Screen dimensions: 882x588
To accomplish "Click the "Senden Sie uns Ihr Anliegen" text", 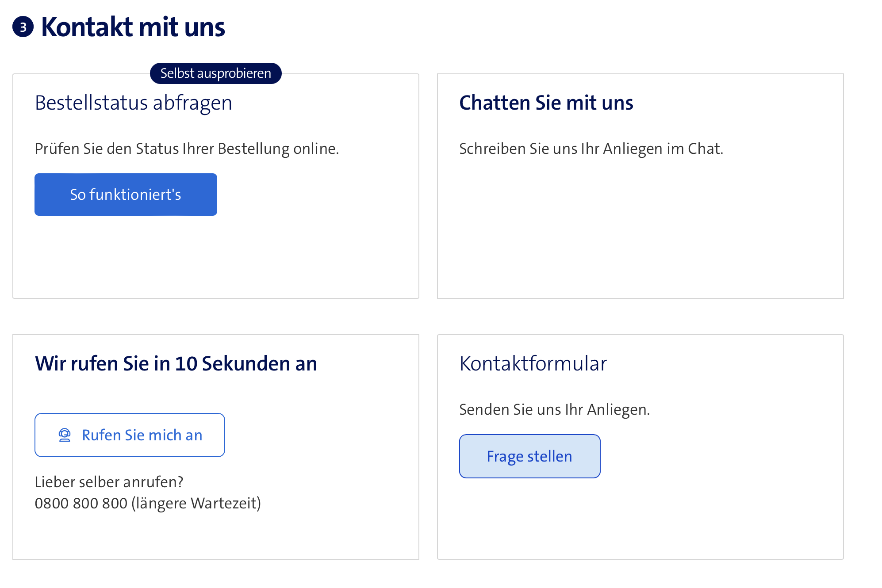I will 554,409.
